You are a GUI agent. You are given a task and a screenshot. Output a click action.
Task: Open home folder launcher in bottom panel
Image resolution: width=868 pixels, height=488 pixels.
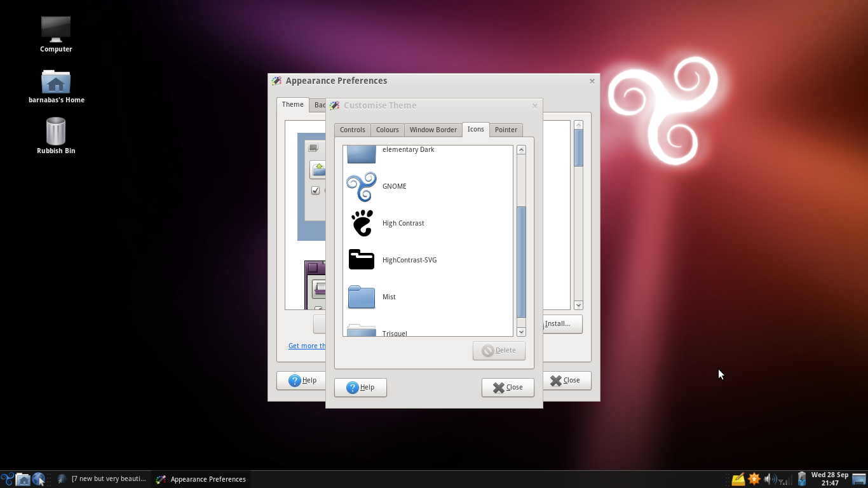(23, 479)
